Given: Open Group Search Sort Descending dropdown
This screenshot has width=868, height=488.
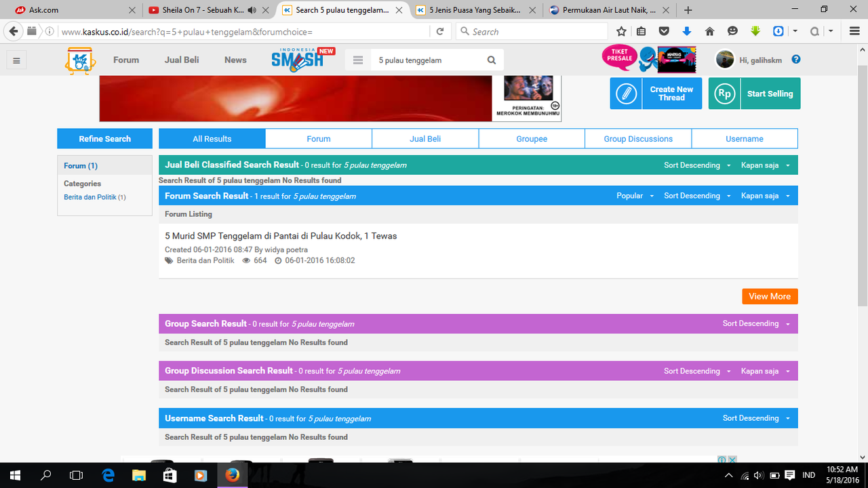Looking at the screenshot, I should pos(757,324).
